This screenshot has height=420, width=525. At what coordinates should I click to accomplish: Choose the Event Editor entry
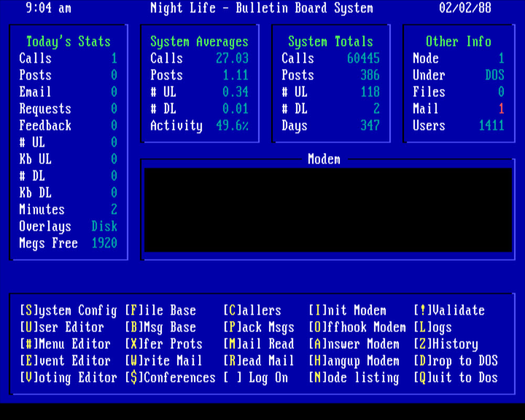pyautogui.click(x=65, y=361)
